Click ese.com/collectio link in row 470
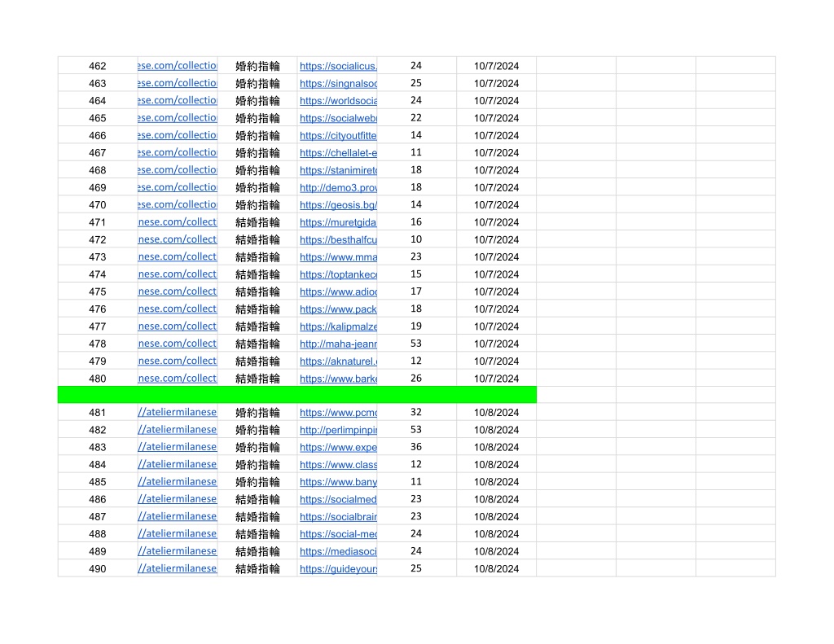The image size is (834, 644). [x=178, y=204]
